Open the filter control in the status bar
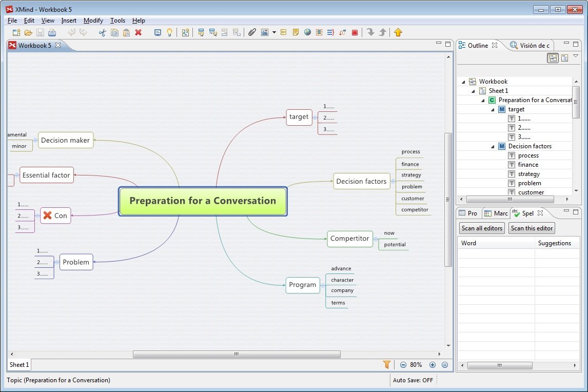 pyautogui.click(x=386, y=364)
